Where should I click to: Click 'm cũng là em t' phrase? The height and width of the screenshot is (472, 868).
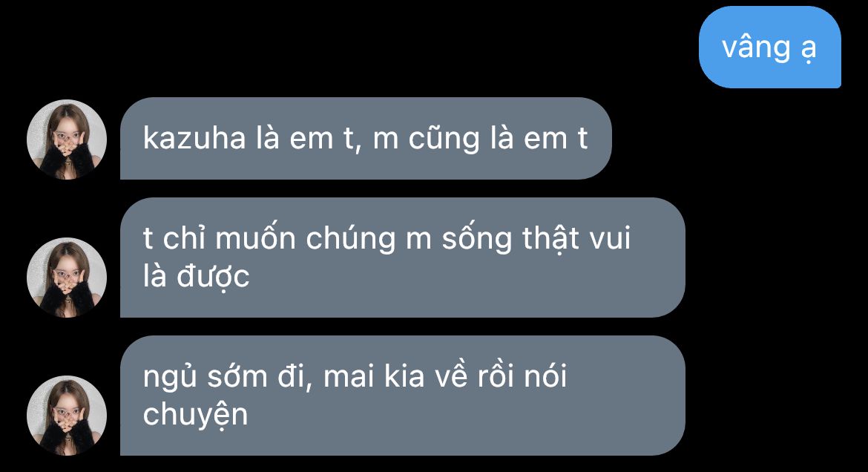point(480,139)
